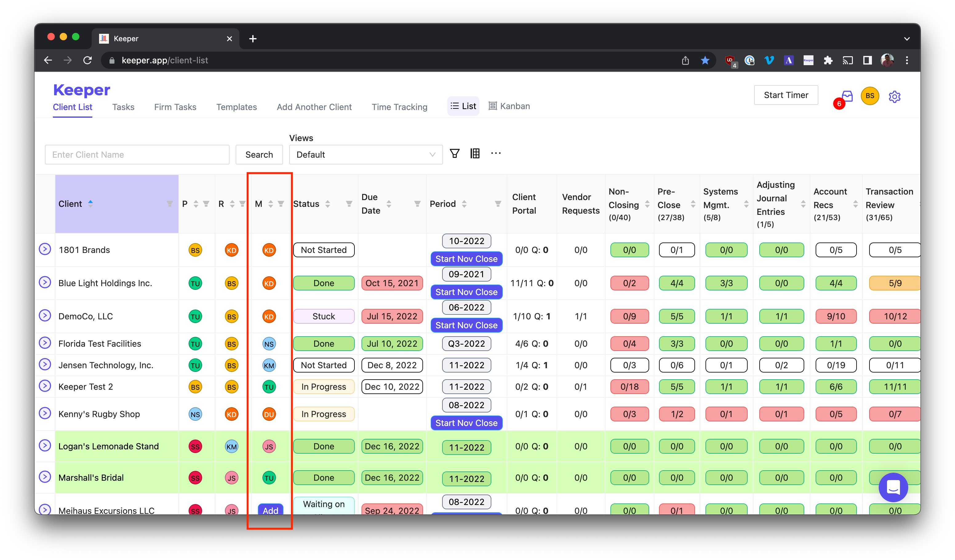Sort the Due Date column arrows
Viewport: 955px width, 560px height.
click(389, 204)
